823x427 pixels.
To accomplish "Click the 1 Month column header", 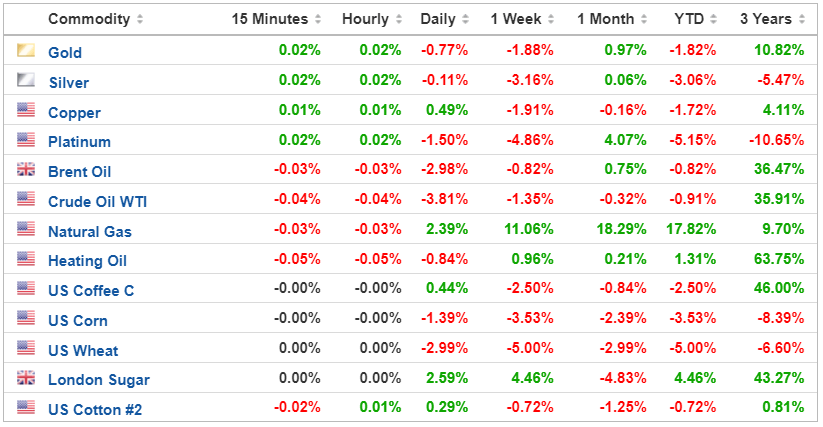I will pos(604,20).
